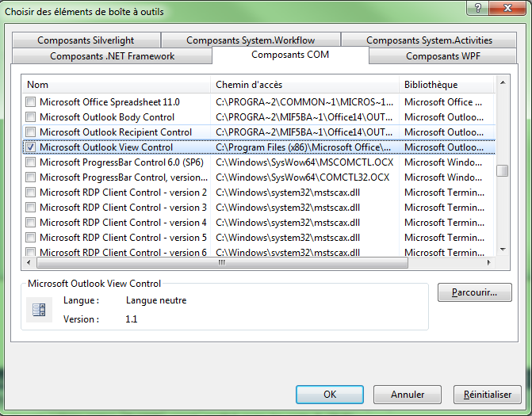Switch to Composants Silverlight tab
Screen dimensions: 532x416
86,40
